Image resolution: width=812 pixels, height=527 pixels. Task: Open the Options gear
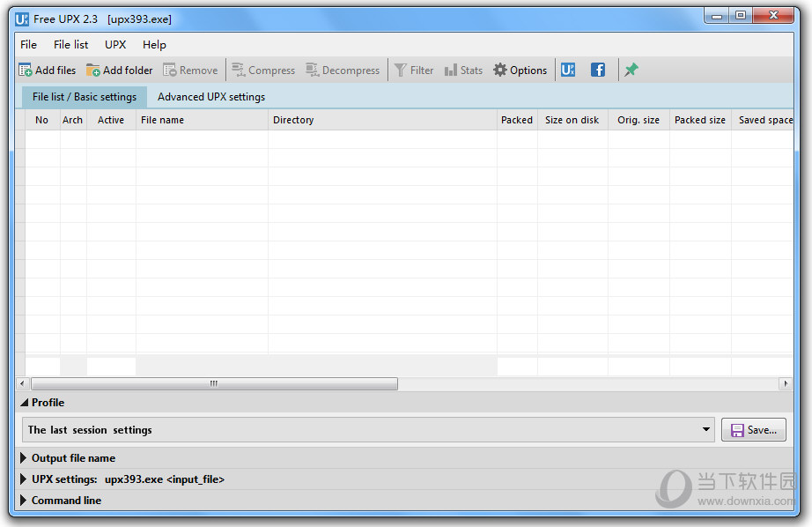coord(520,70)
